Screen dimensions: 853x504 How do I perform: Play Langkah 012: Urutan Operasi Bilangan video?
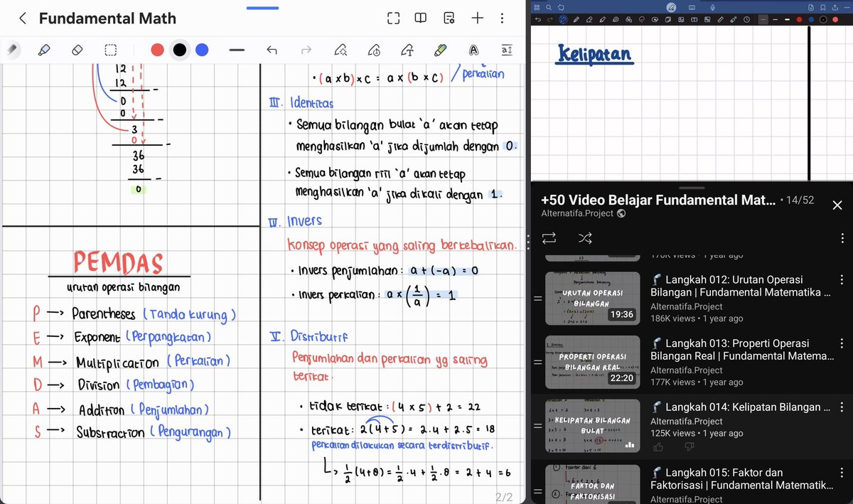click(741, 286)
